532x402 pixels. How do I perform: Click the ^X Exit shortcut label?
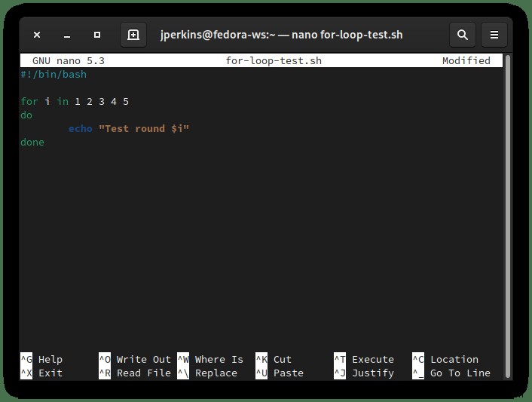[x=41, y=373]
